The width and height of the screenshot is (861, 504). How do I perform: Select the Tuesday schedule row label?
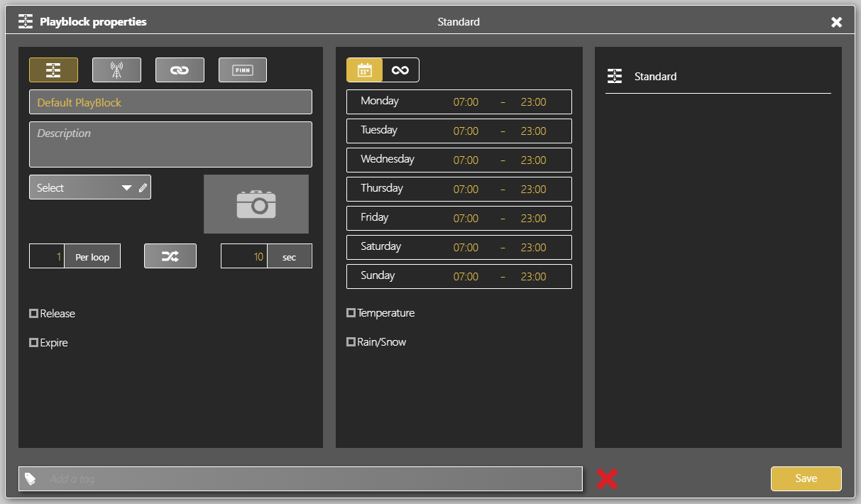coord(379,130)
